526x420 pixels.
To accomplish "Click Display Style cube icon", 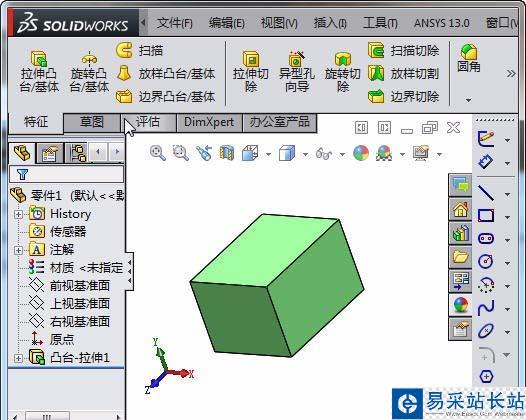I will click(287, 153).
